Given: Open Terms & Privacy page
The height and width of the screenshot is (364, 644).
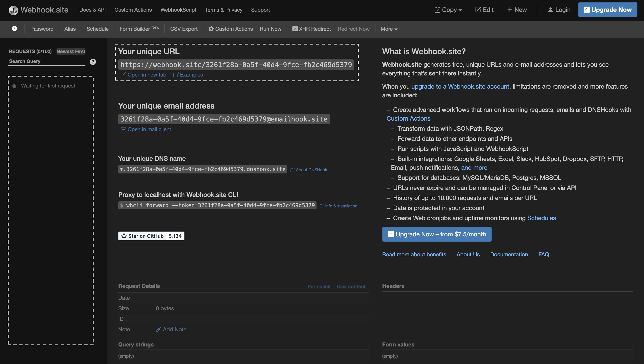Looking at the screenshot, I should tap(223, 10).
